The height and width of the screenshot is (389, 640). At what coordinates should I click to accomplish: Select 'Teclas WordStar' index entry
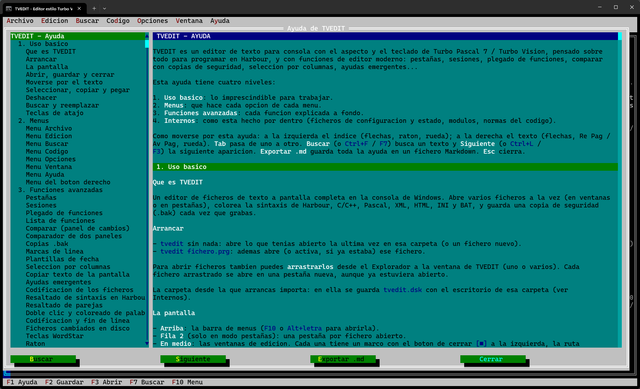pyautogui.click(x=54, y=336)
